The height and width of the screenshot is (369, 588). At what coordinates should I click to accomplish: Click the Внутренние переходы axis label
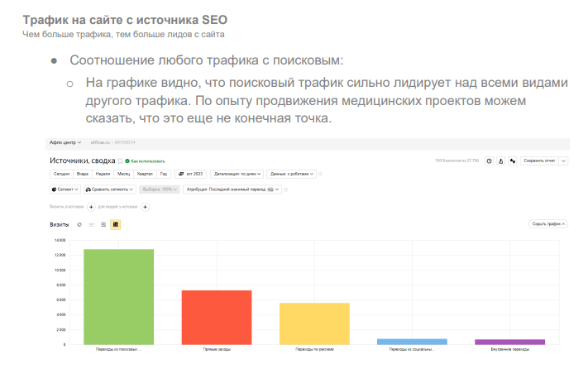[x=510, y=349]
